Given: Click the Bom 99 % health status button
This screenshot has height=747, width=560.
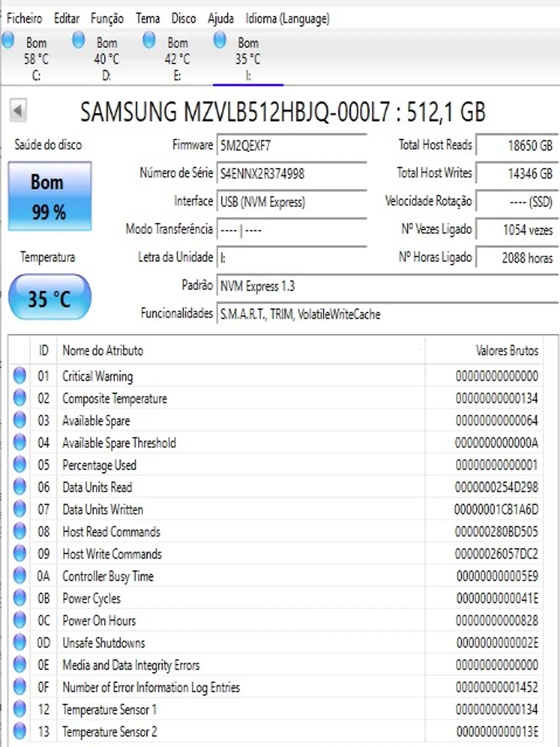Looking at the screenshot, I should pos(50,196).
